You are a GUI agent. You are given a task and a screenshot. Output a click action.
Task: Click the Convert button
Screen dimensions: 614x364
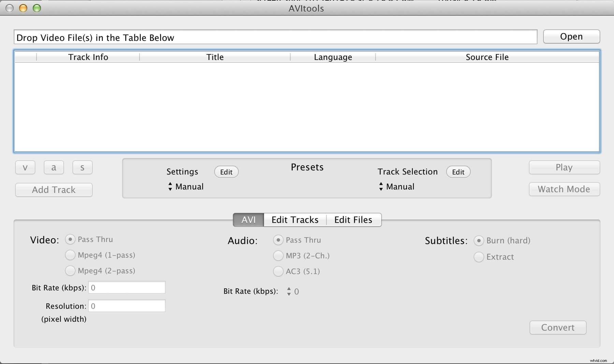point(557,327)
